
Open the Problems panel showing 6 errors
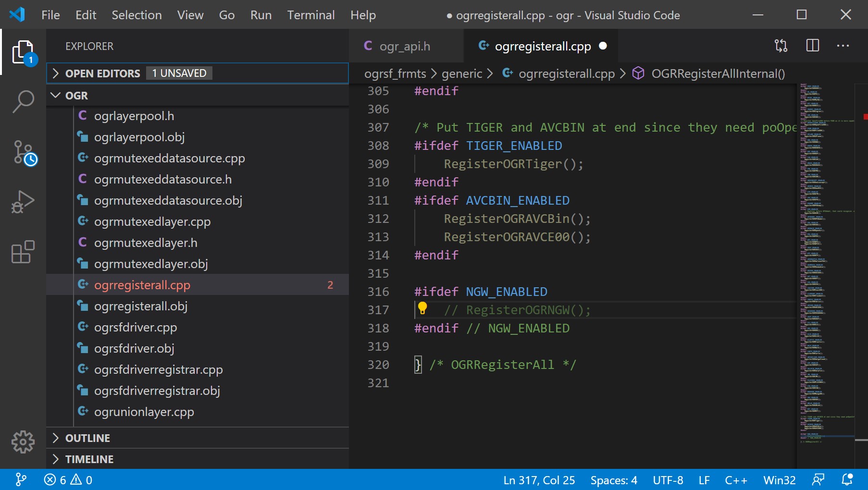point(68,479)
